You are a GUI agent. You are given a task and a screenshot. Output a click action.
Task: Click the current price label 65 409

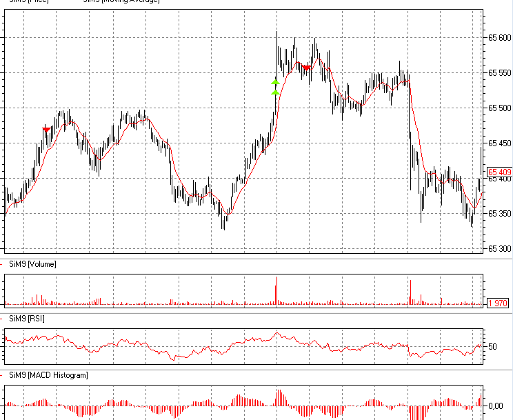pos(499,172)
